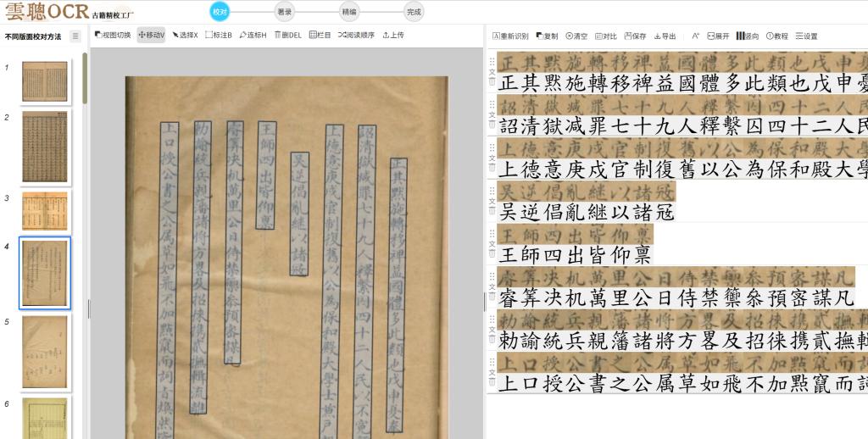The width and height of the screenshot is (868, 439).
Task: Click the 阅读顺序 reading order tool
Action: coord(357,35)
